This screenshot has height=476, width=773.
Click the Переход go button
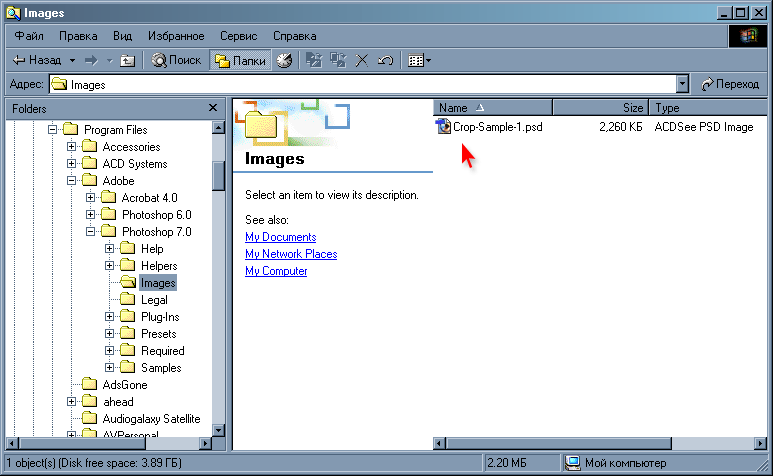730,84
